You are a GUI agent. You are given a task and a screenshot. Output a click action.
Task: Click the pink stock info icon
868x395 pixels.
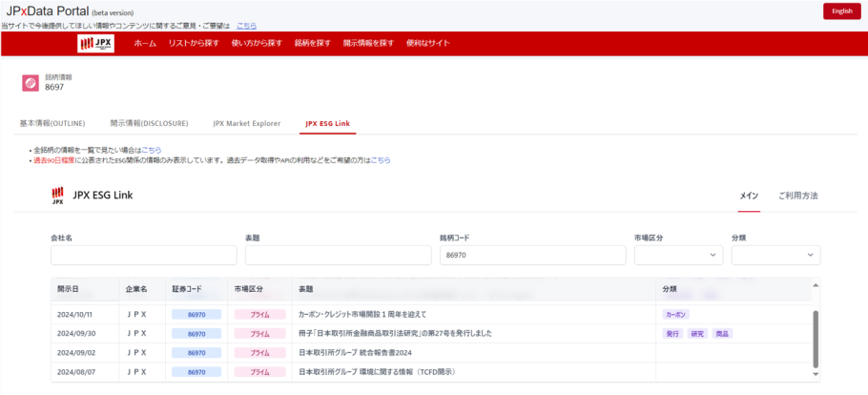(30, 84)
